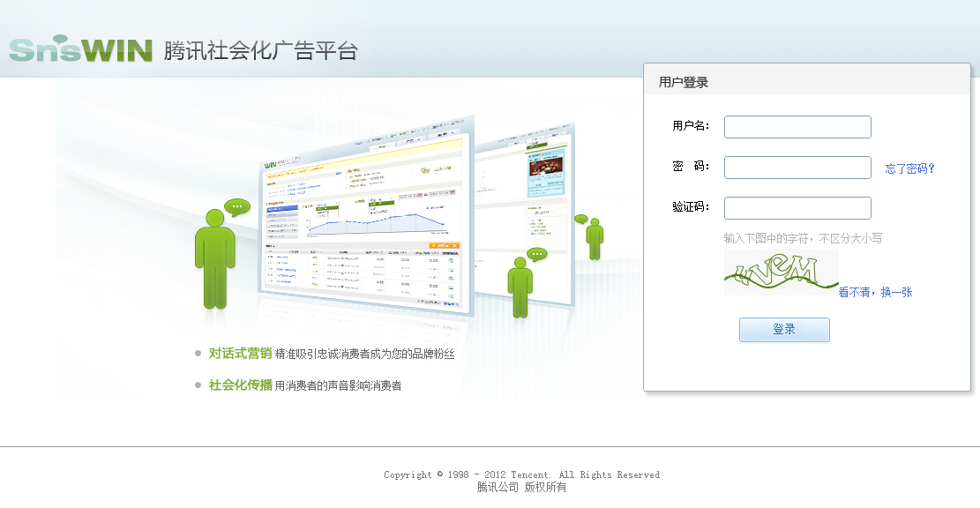Click the 密码 password input field
The width and height of the screenshot is (980, 508).
797,167
